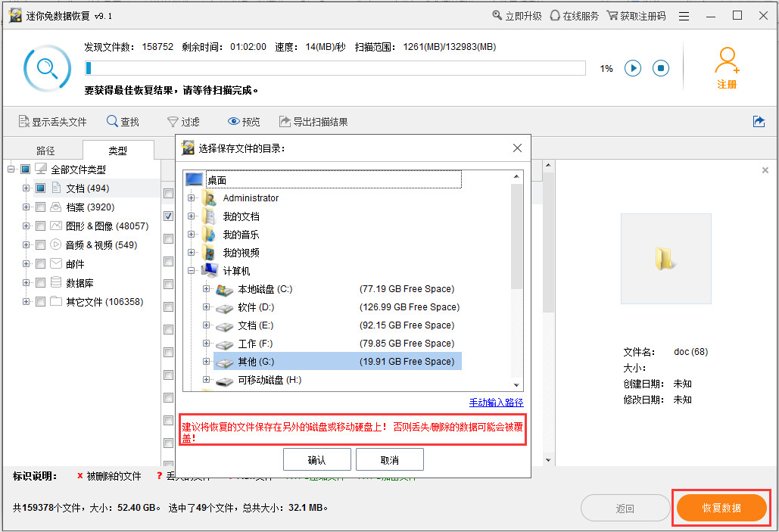Click the upgrade now key icon
The image size is (779, 532).
[x=497, y=15]
